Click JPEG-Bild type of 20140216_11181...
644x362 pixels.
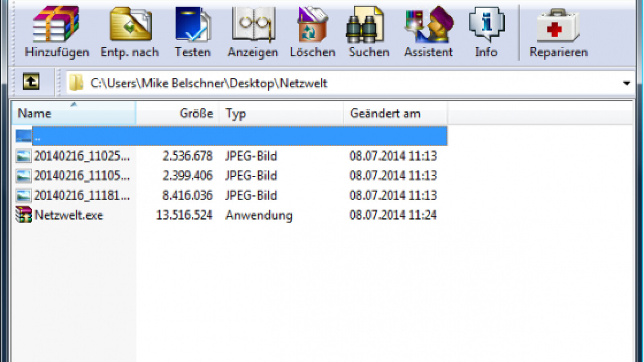[x=251, y=195]
